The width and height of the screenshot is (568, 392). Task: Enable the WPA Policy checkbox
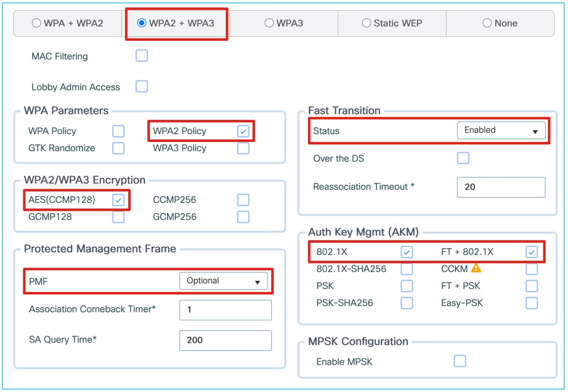coord(118,131)
